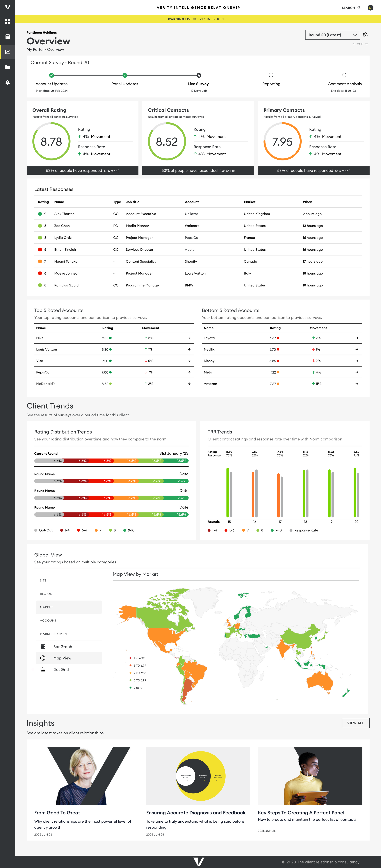381x868 pixels.
Task: Switch to Dot Grid view
Action: [61, 670]
